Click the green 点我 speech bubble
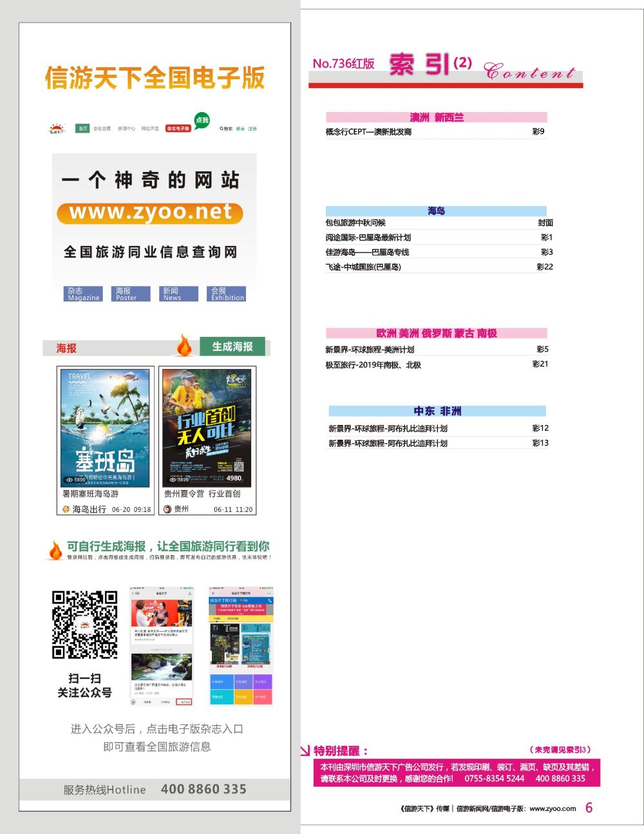The height and width of the screenshot is (834, 644). [202, 120]
